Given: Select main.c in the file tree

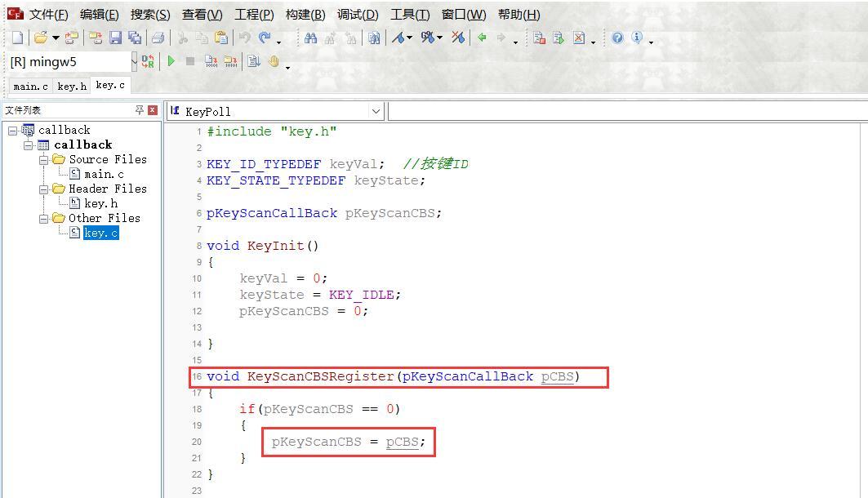Looking at the screenshot, I should pos(104,175).
